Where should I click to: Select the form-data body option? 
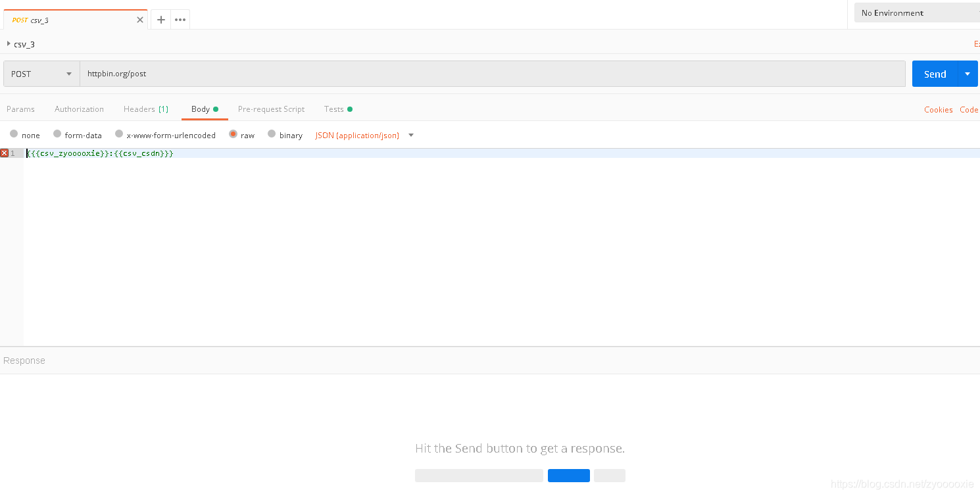pos(57,134)
